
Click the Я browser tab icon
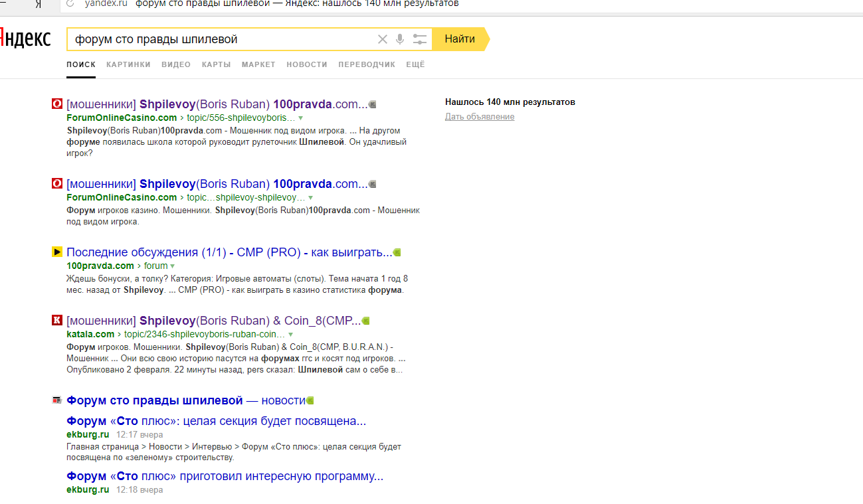(x=38, y=3)
